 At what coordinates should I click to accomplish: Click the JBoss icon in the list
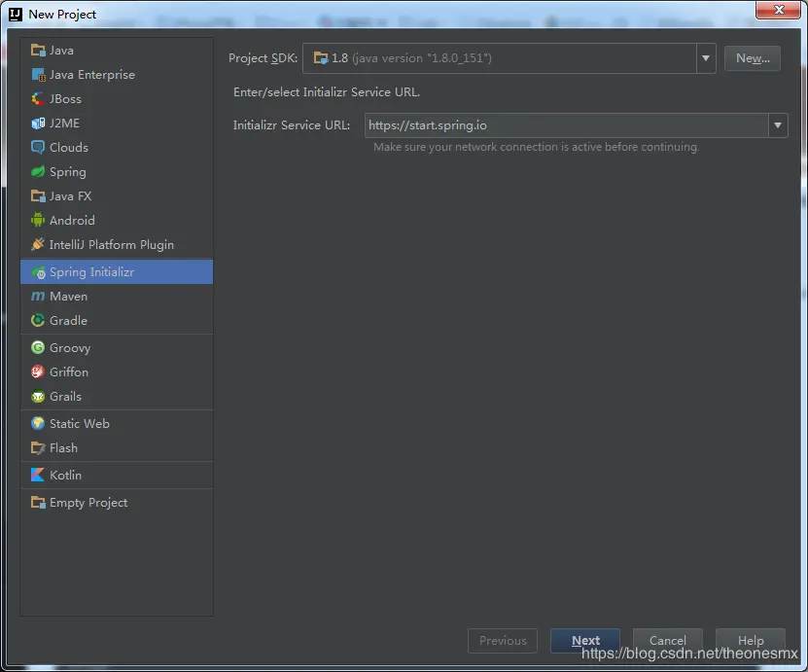point(38,99)
